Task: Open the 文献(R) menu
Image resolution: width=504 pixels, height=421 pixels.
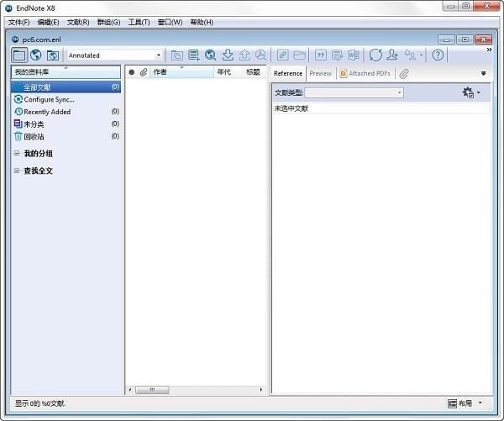Action: (x=78, y=22)
